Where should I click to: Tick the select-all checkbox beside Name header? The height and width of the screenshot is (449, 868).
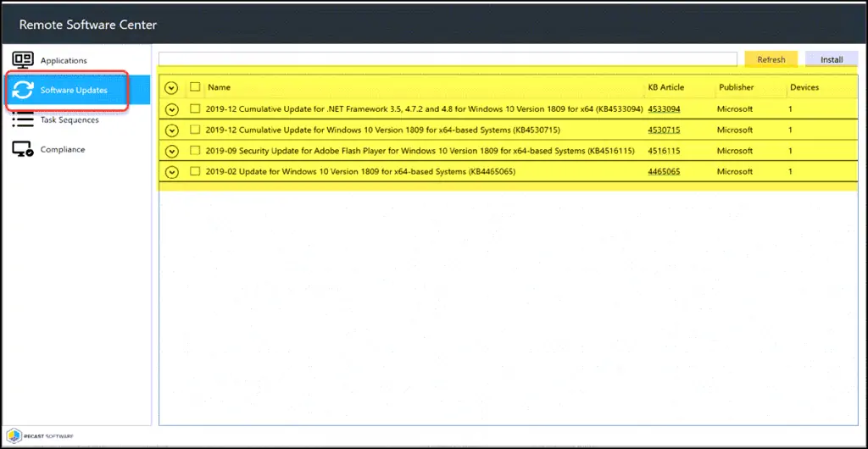click(195, 86)
